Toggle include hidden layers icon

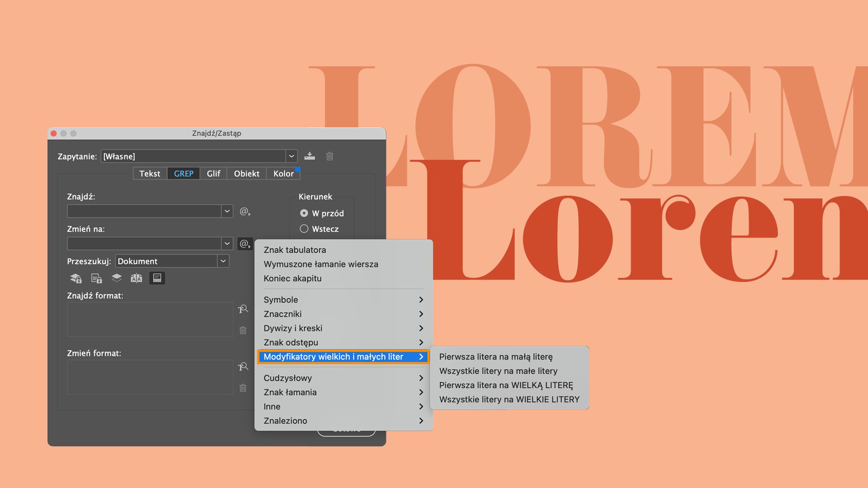117,278
